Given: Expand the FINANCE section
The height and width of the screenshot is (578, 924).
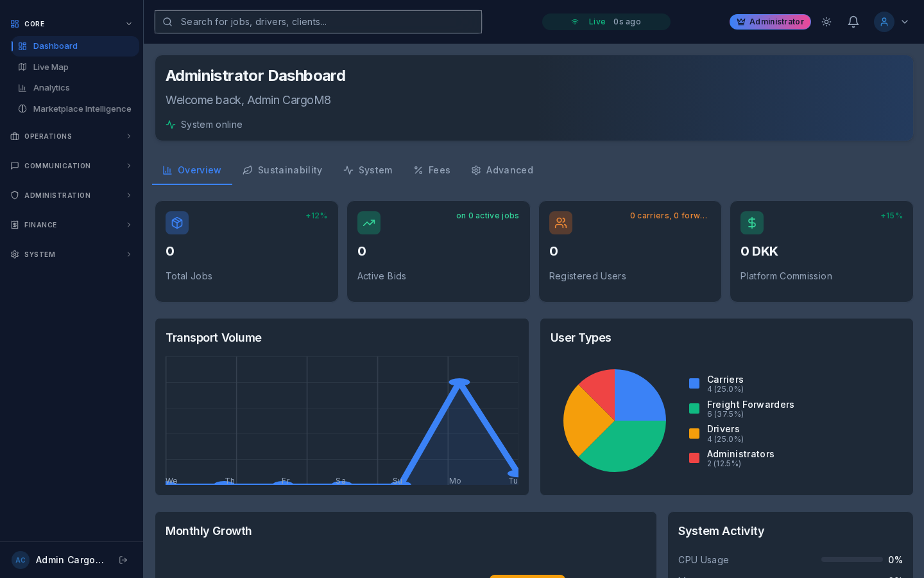Looking at the screenshot, I should click(x=71, y=225).
